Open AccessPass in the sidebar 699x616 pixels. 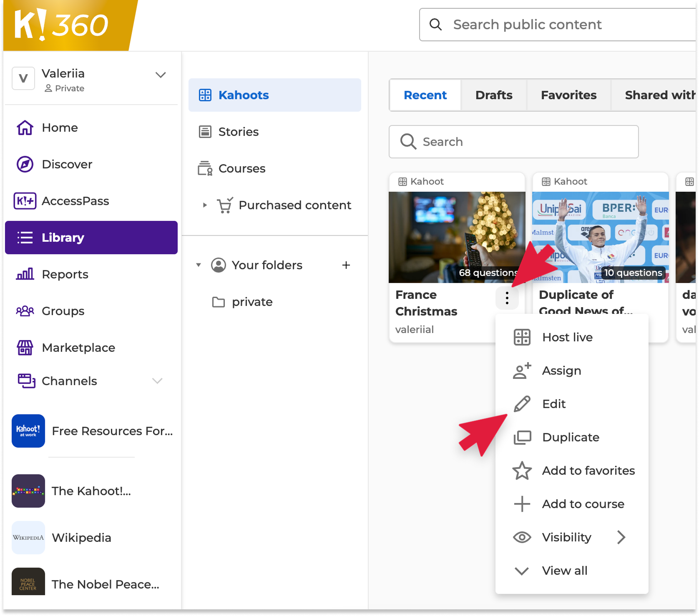tap(75, 201)
